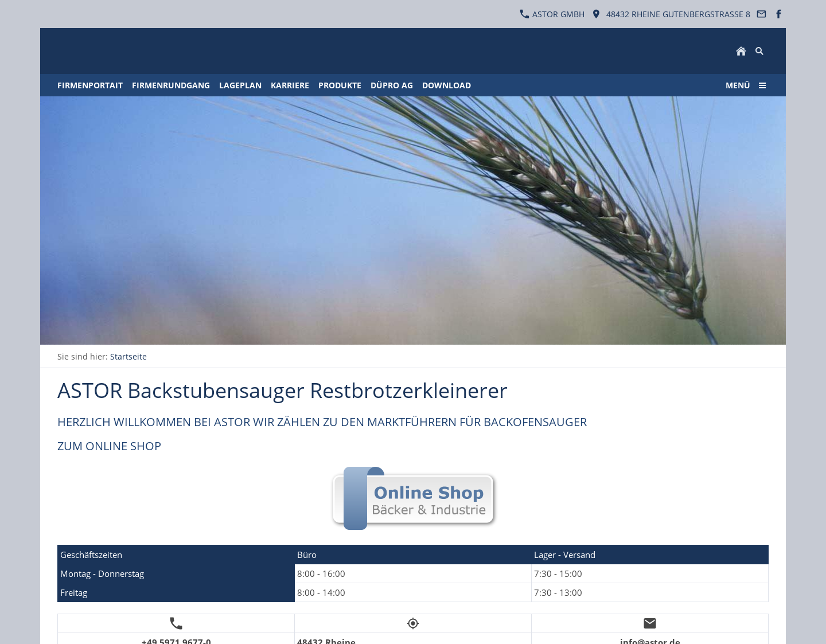Click the Sie sind hier label

[x=83, y=357]
